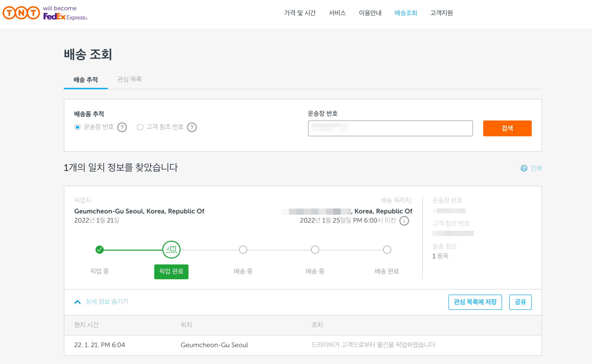592x364 pixels.
Task: Click help icon next to 고객 참조 번호
Action: 192,127
